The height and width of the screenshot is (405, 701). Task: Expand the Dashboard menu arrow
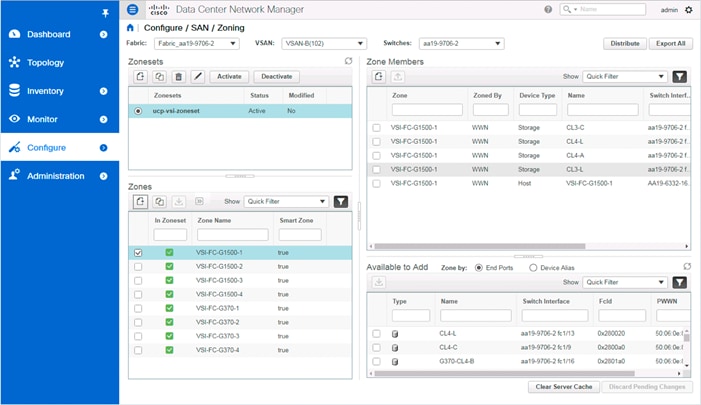point(104,34)
